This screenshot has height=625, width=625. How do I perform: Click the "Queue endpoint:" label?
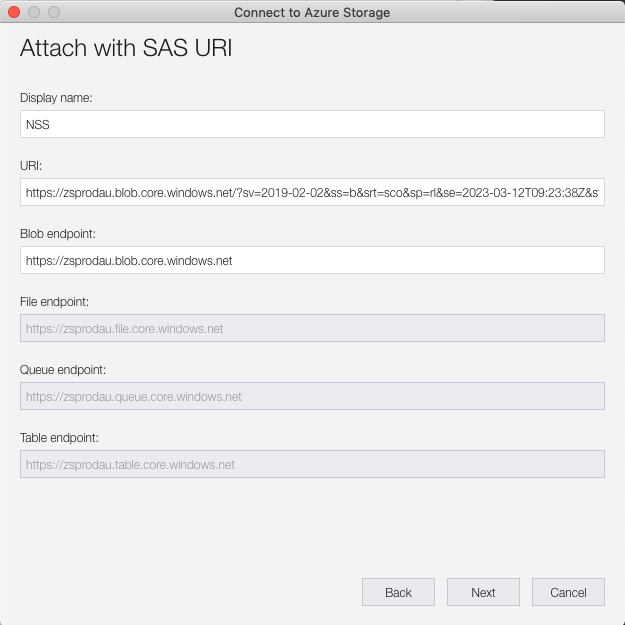(x=63, y=369)
